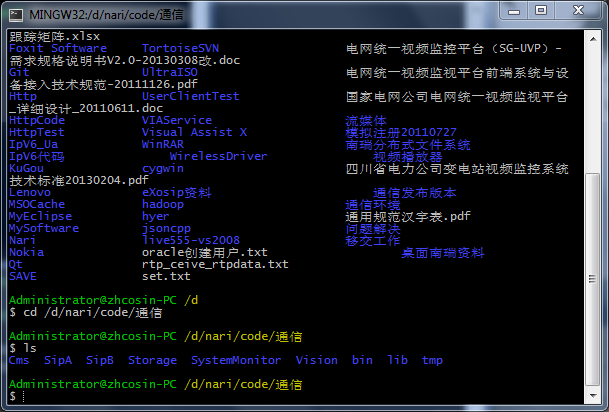Click the 'Nokia' directory name
The width and height of the screenshot is (609, 412).
click(x=26, y=252)
